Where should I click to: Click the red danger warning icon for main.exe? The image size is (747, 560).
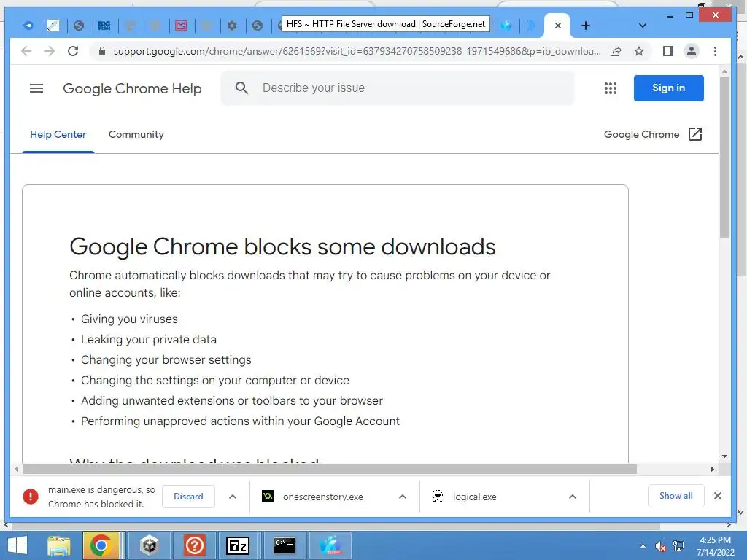[31, 496]
